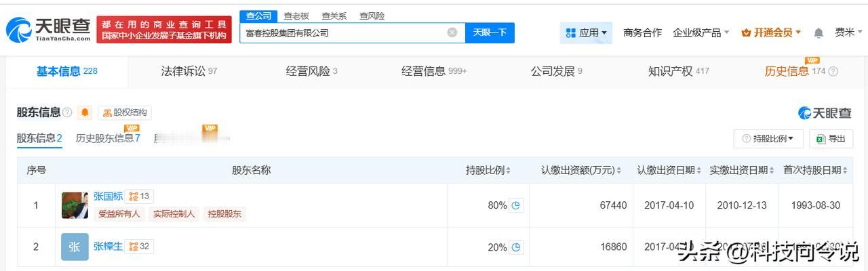Select the 股东信息 2 sub-tab
The width and height of the screenshot is (868, 271).
pos(39,138)
